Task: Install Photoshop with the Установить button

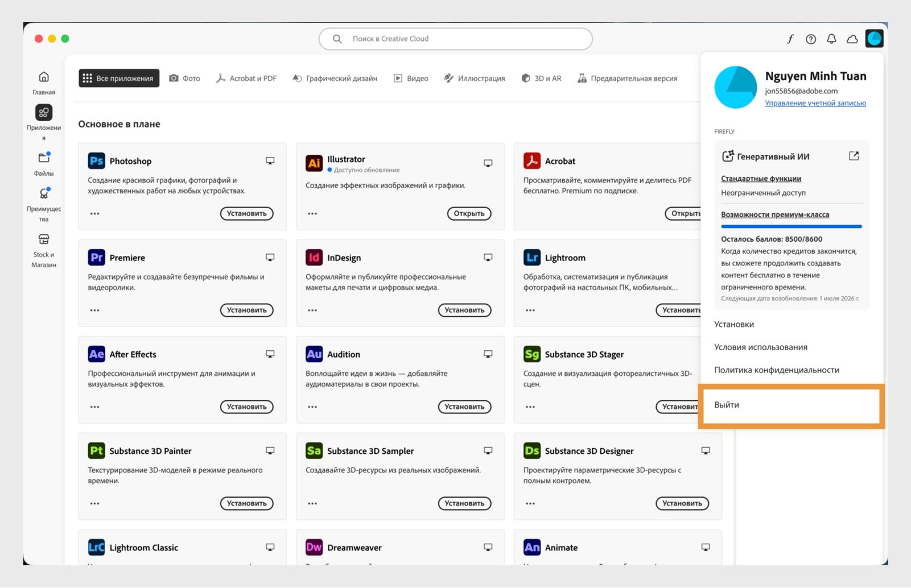Action: [x=247, y=214]
